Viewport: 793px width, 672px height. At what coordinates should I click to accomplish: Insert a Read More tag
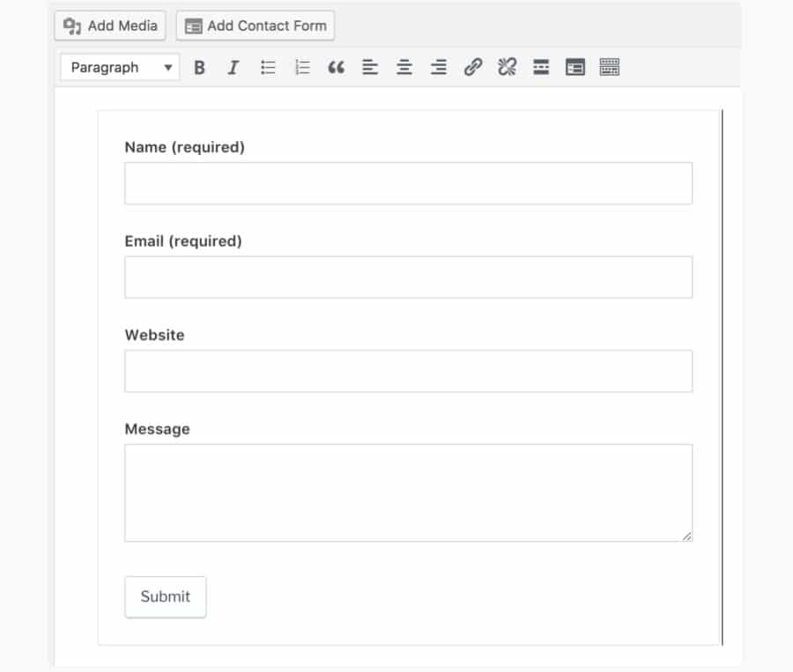pos(543,67)
